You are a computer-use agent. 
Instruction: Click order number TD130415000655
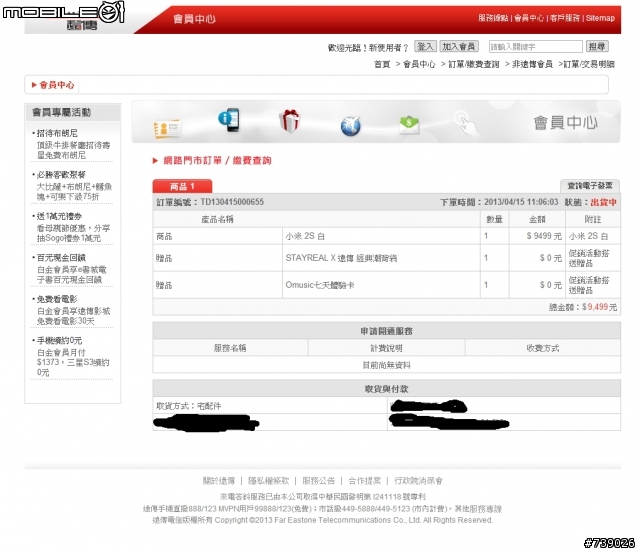point(232,202)
